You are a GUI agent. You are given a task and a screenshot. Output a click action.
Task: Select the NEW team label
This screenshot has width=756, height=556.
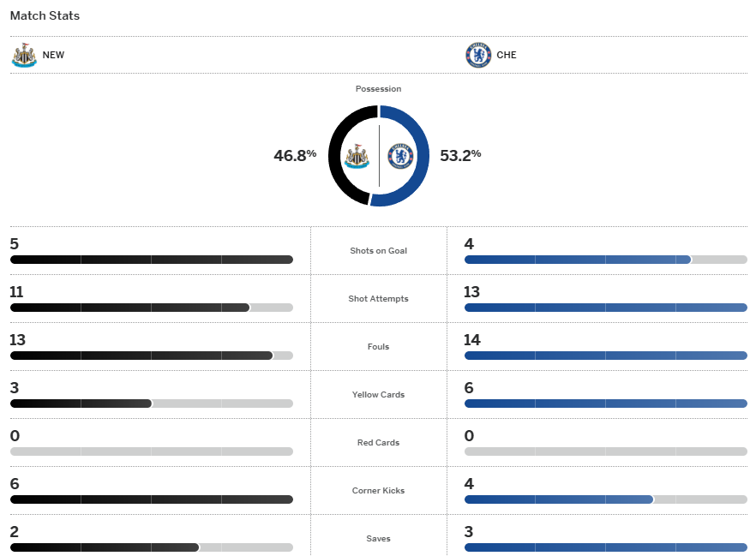coord(53,56)
